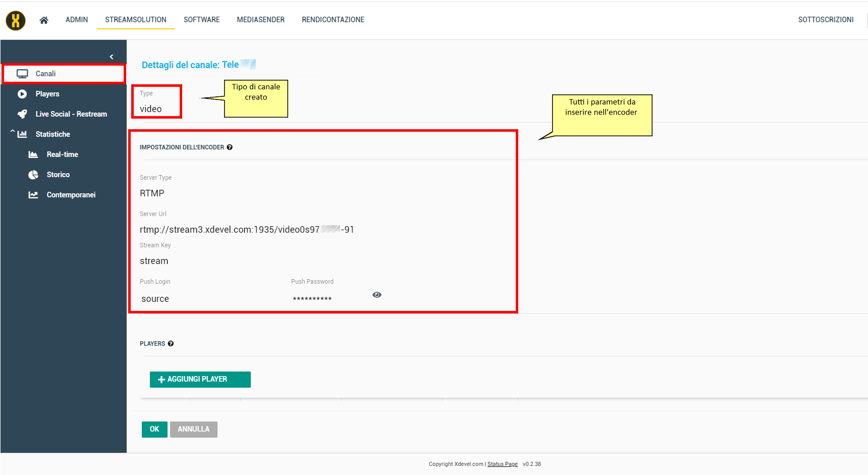The height and width of the screenshot is (475, 868).
Task: Click the Players play-circle icon
Action: click(22, 94)
